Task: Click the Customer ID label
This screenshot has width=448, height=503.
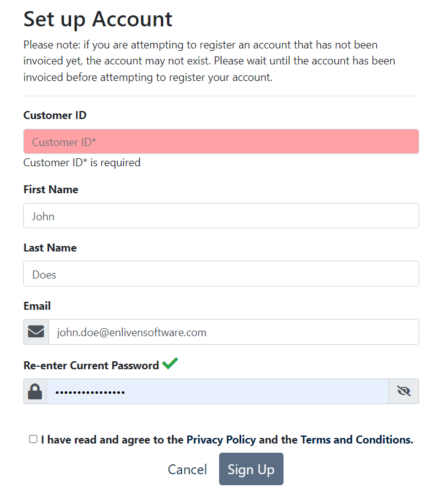Action: 55,115
